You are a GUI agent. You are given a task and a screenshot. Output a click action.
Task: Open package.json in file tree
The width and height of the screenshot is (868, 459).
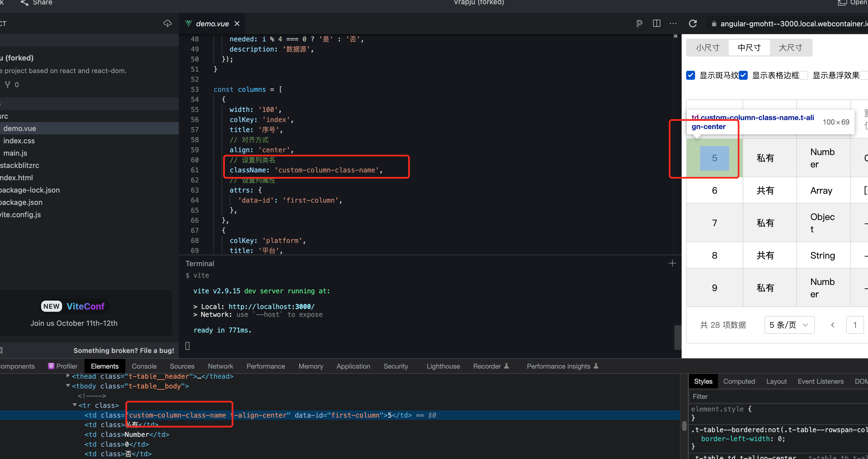(21, 202)
